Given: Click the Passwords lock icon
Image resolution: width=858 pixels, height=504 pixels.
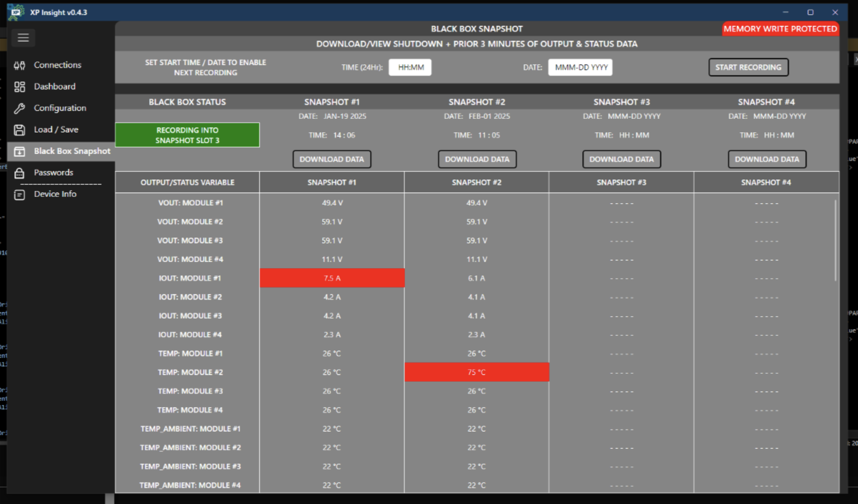Looking at the screenshot, I should click(19, 173).
